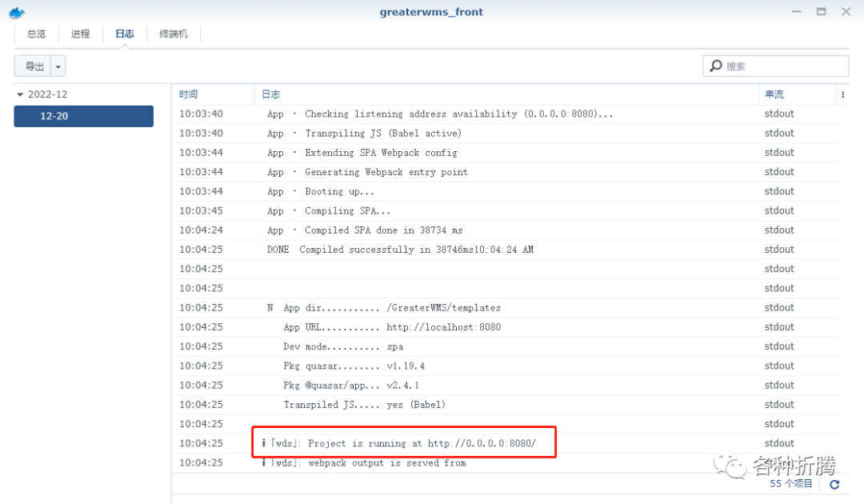864x504 pixels.
Task: Focus the 搜索 search field
Action: pyautogui.click(x=775, y=66)
